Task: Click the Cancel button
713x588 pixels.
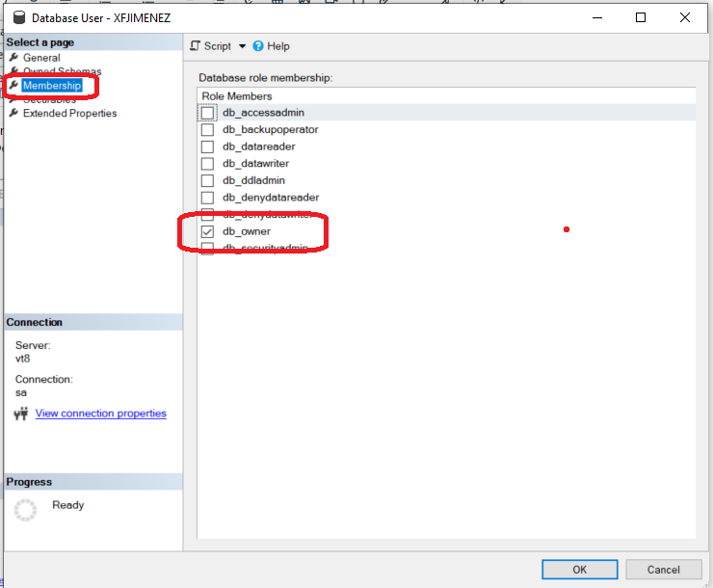Action: pyautogui.click(x=664, y=570)
